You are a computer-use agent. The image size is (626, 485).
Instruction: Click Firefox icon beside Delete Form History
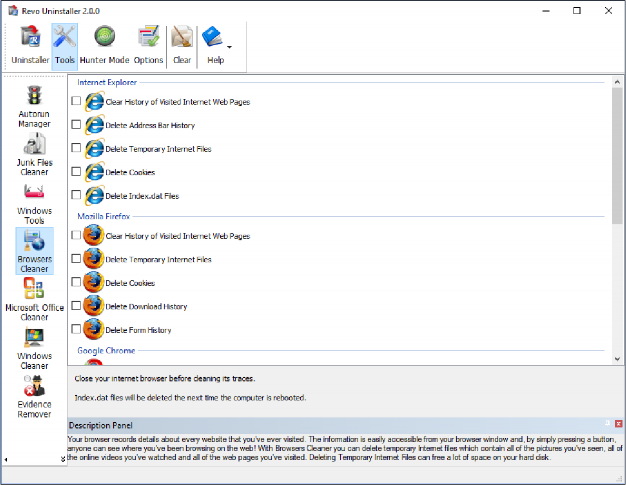[x=94, y=329]
